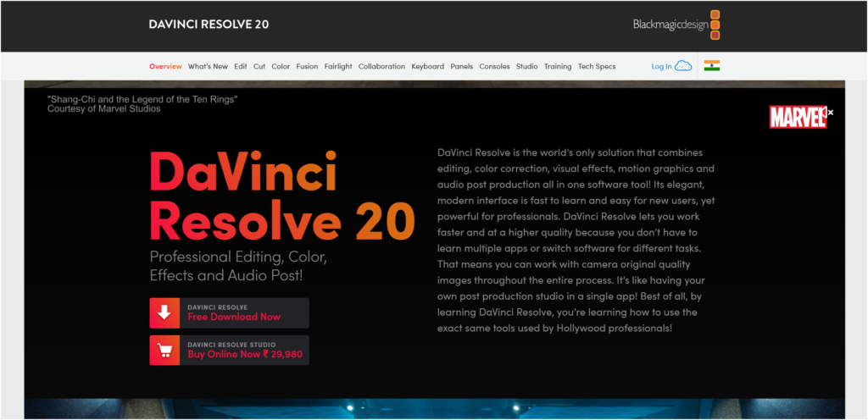Screen dimensions: 868x420
Task: Click the large DaVinci Resolve 20 headline
Action: click(x=282, y=195)
